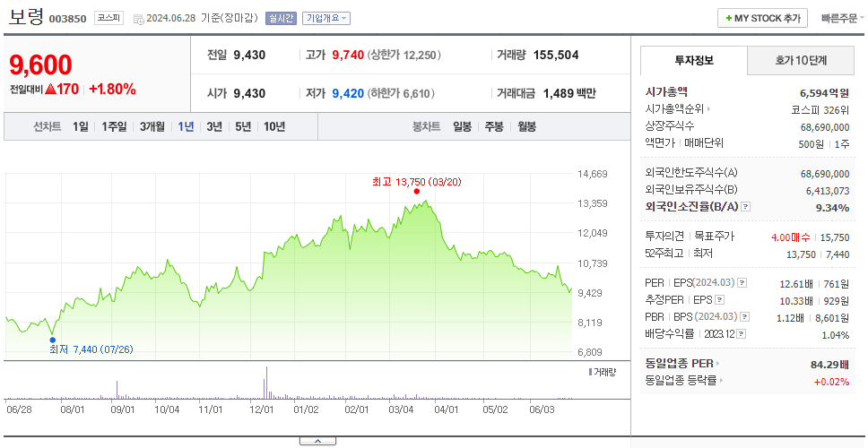The width and height of the screenshot is (868, 448).
Task: Click 거래대금 value 1,489 백만
Action: [x=569, y=93]
